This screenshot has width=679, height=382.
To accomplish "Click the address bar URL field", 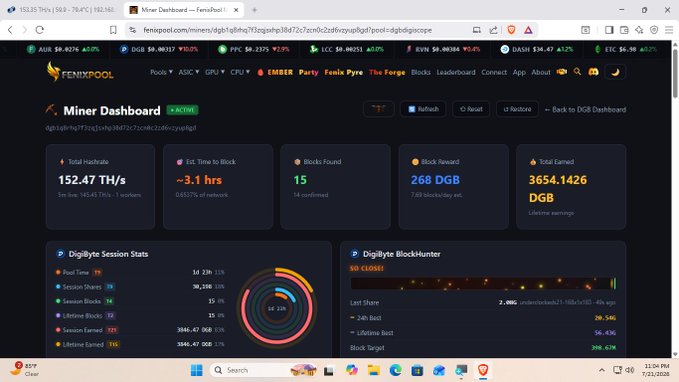I will (x=288, y=30).
